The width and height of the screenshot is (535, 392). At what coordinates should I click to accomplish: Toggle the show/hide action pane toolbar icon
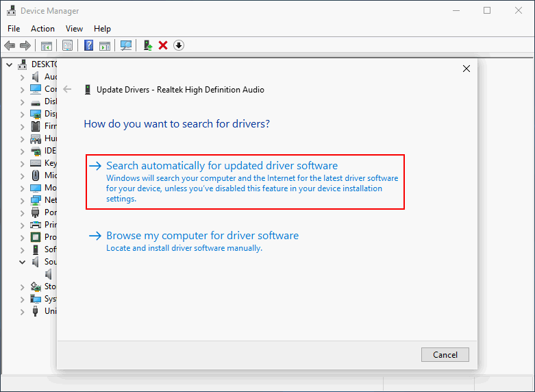[105, 45]
